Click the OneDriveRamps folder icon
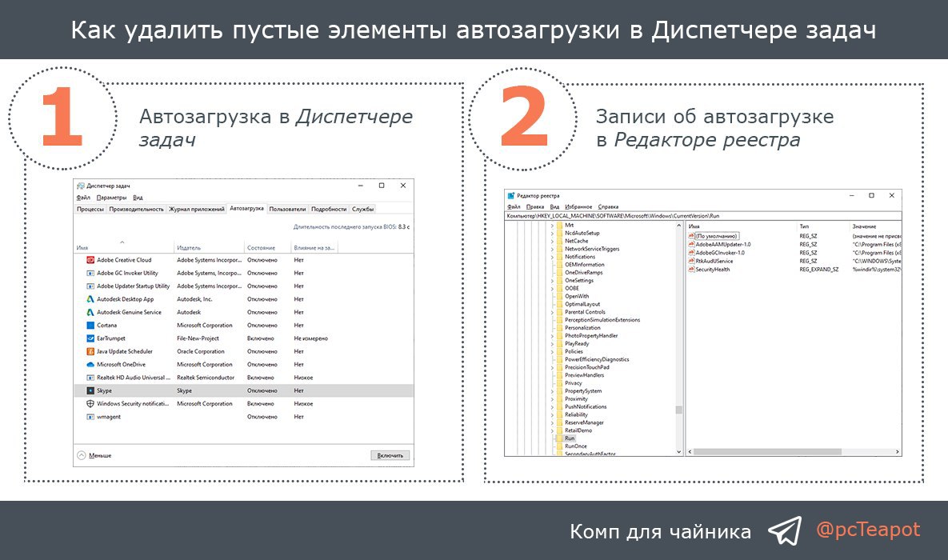This screenshot has height=560, width=948. coord(559,273)
